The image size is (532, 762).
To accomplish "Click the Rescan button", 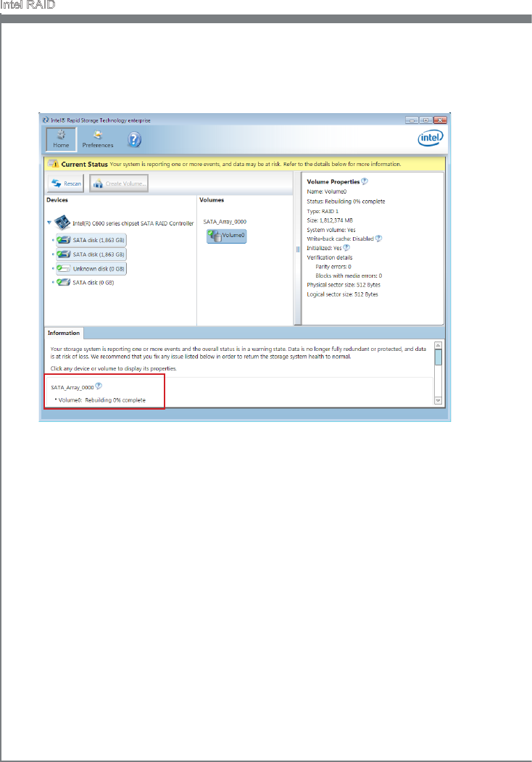I will (x=65, y=183).
